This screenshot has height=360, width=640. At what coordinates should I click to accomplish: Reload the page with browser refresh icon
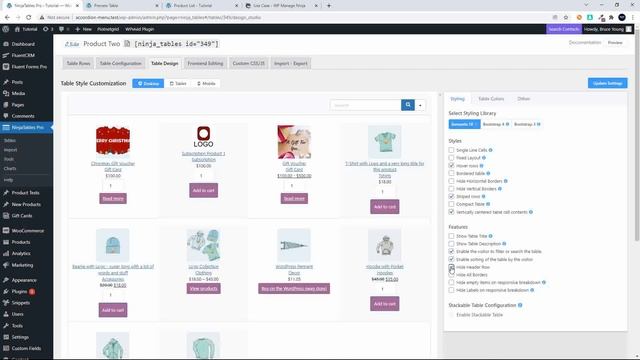click(x=29, y=18)
